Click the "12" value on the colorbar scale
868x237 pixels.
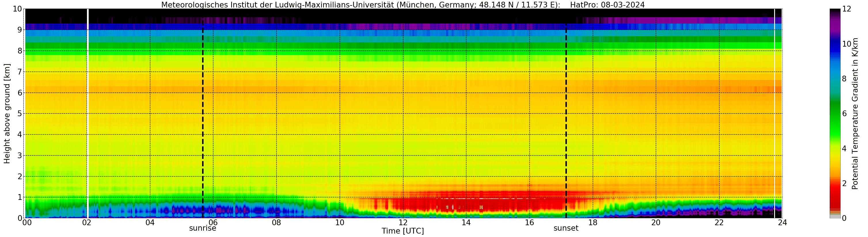point(846,9)
